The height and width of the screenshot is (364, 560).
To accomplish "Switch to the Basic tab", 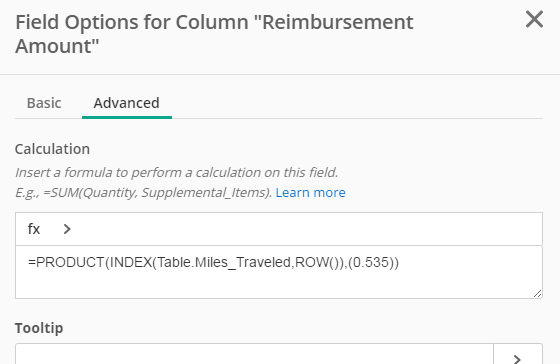I will tap(44, 103).
